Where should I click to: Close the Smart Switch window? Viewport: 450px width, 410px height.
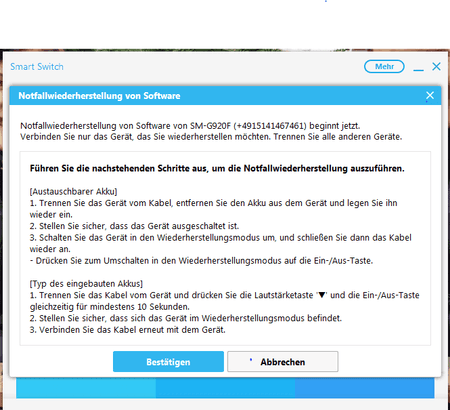point(436,66)
